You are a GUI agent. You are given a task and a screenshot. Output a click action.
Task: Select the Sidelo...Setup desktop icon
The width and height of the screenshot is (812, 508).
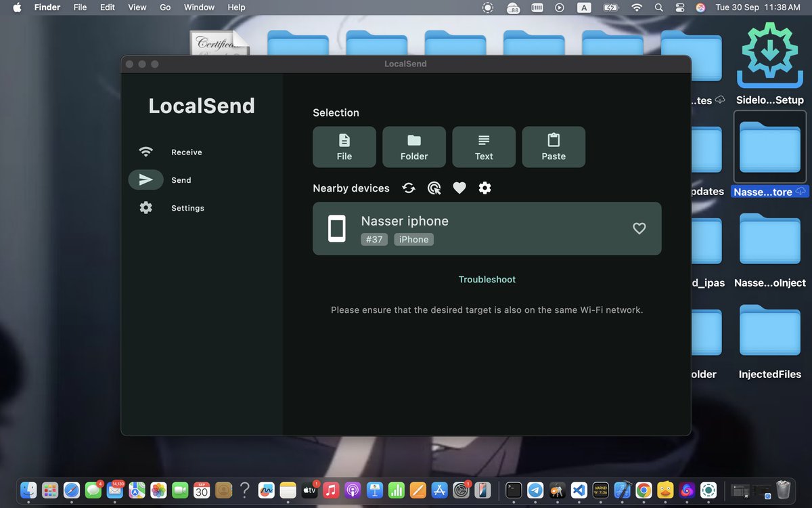point(770,63)
